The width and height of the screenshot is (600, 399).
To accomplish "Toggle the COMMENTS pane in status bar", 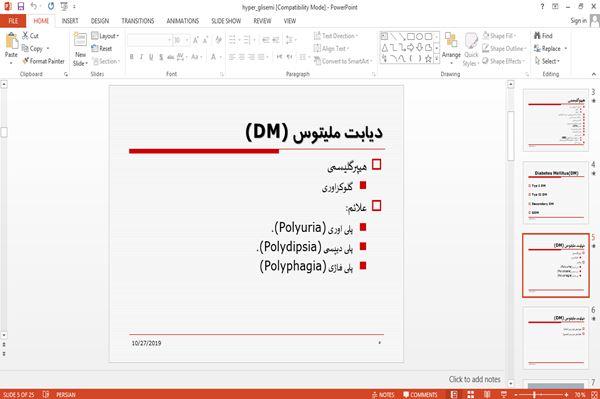I will point(420,394).
